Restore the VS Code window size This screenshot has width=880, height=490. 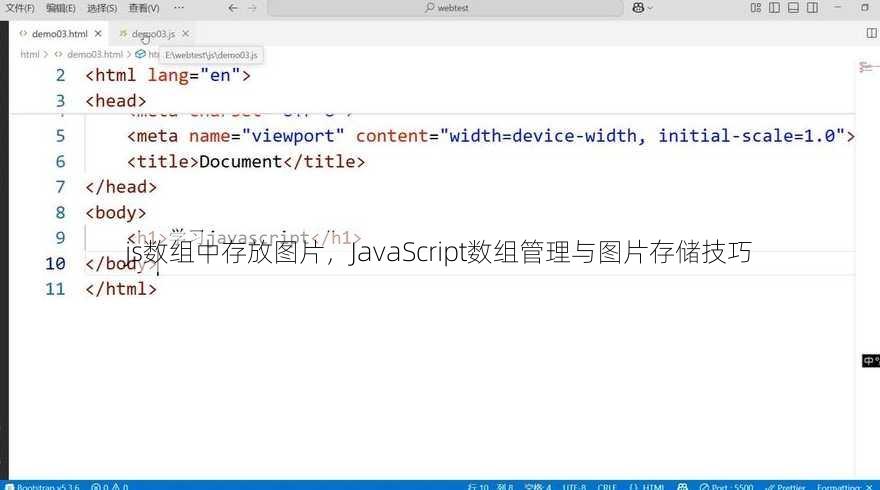click(x=865, y=8)
